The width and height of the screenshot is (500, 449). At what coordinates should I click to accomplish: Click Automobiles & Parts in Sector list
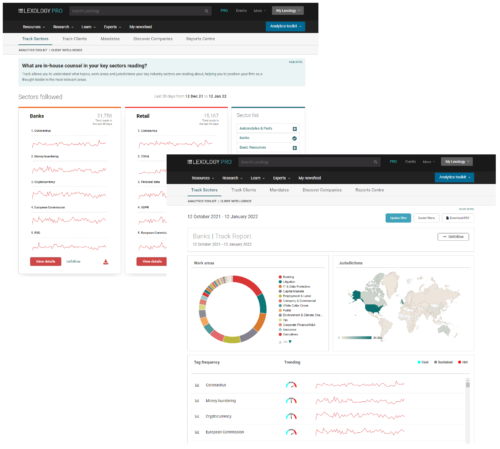pyautogui.click(x=256, y=129)
